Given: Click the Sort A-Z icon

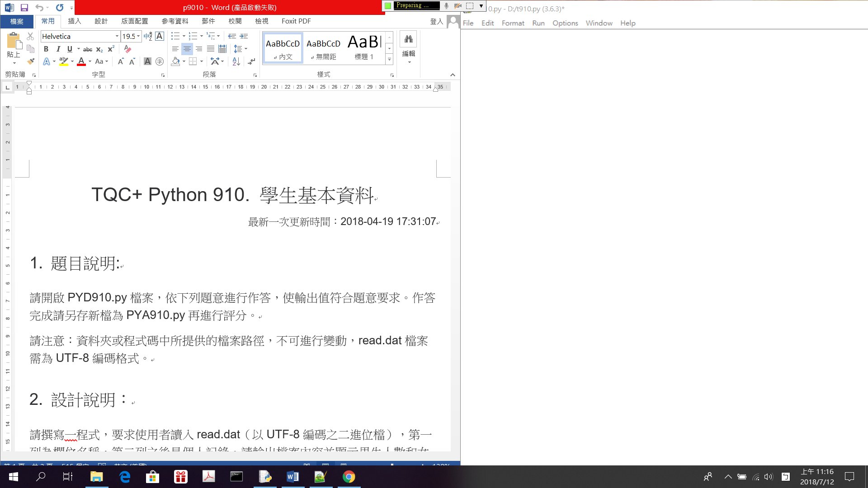Looking at the screenshot, I should [236, 61].
